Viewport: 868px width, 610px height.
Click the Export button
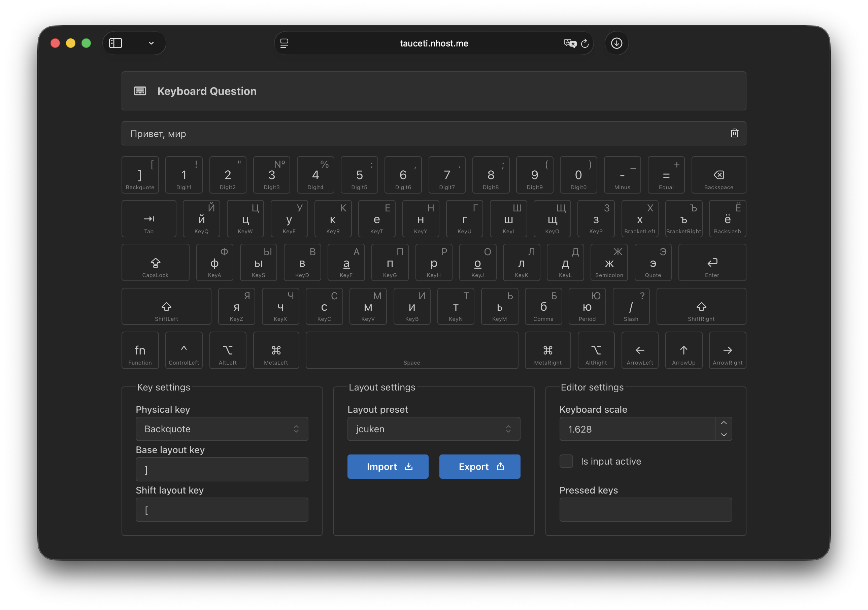(479, 466)
